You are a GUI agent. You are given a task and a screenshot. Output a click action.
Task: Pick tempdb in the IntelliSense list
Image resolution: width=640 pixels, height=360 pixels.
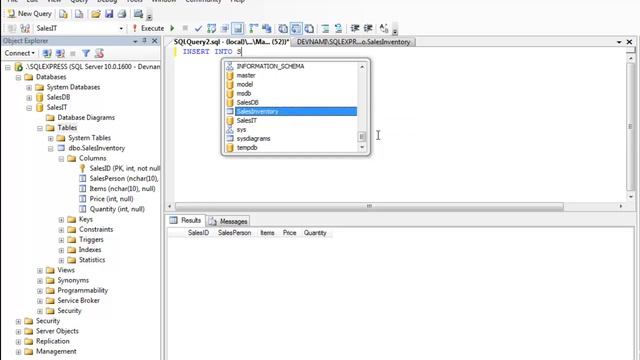[291, 148]
